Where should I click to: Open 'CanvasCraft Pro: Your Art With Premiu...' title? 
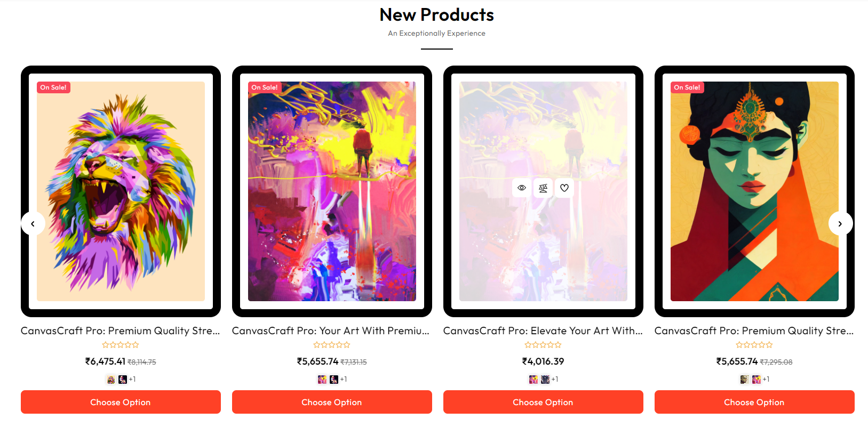click(x=331, y=331)
